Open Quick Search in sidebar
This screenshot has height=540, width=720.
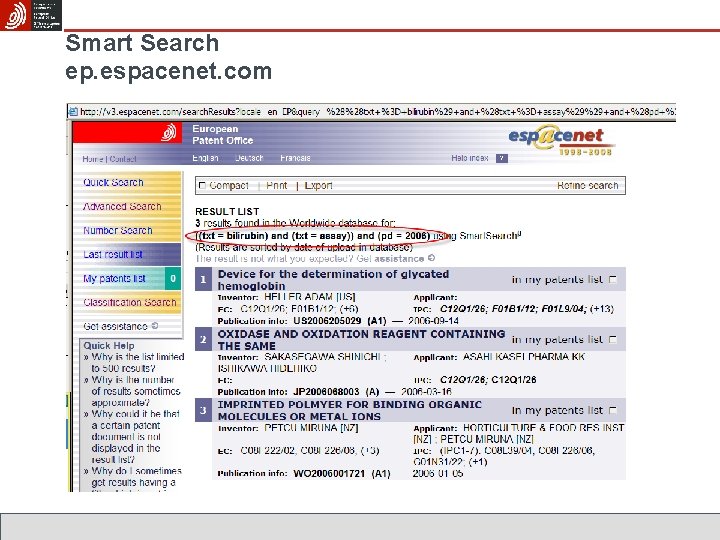113,182
